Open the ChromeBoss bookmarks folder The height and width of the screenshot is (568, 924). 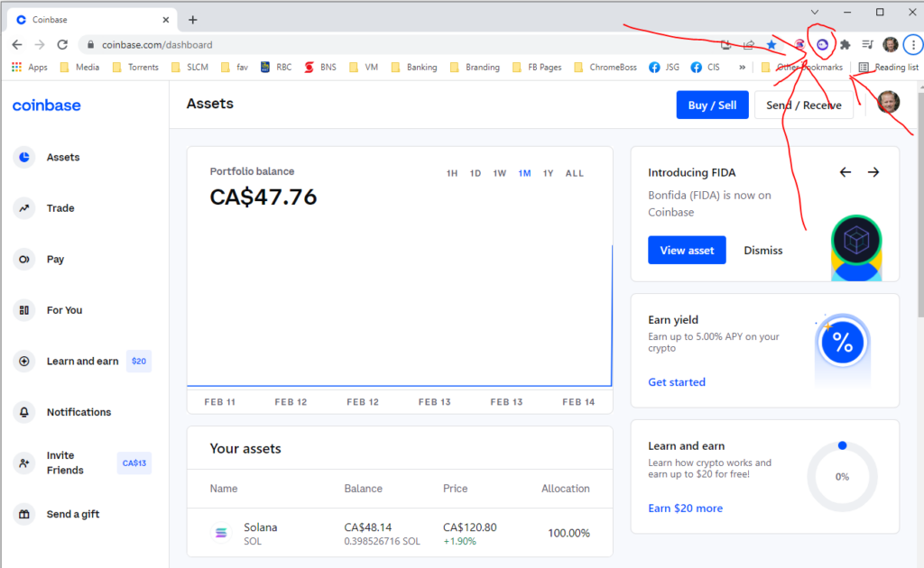(x=605, y=67)
